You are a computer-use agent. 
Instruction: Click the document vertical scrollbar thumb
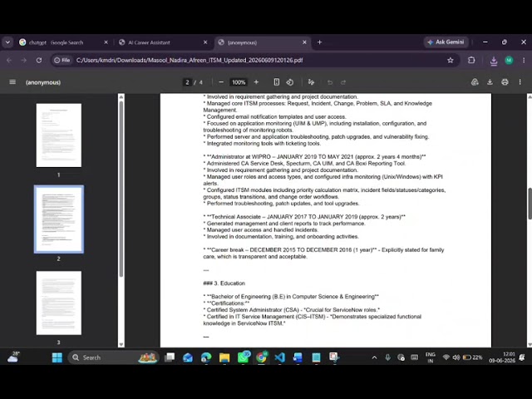pos(530,204)
